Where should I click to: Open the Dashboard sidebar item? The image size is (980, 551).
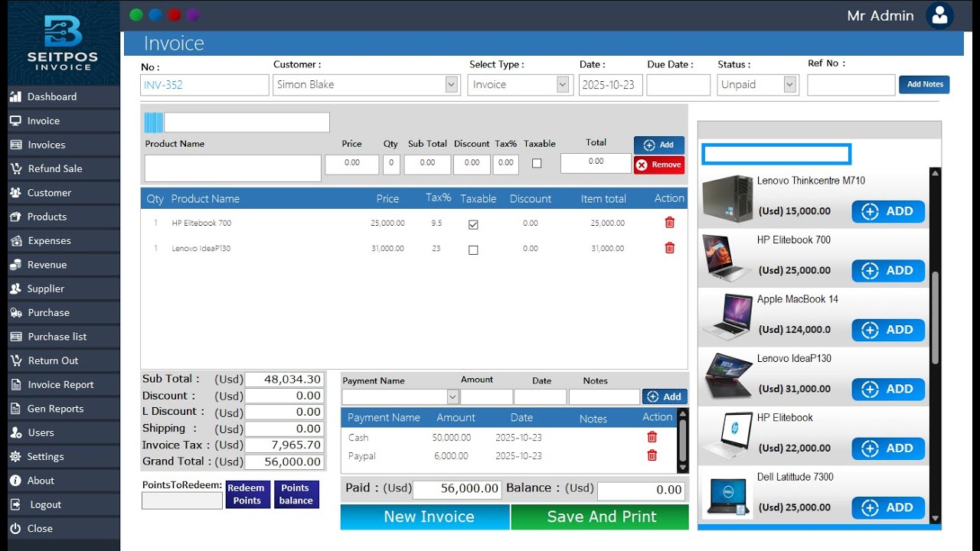[64, 96]
